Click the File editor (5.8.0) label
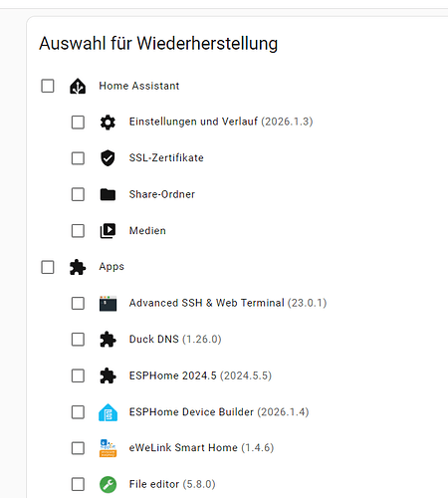The height and width of the screenshot is (498, 448). [172, 484]
